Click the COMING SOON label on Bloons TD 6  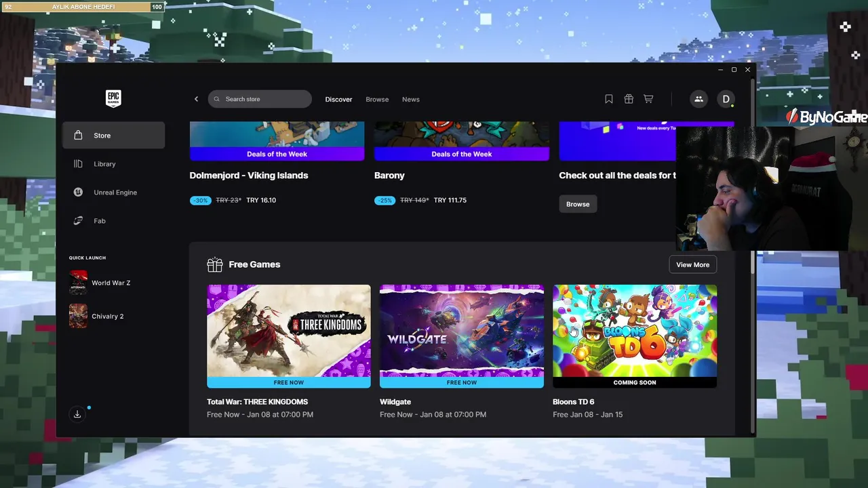tap(635, 382)
